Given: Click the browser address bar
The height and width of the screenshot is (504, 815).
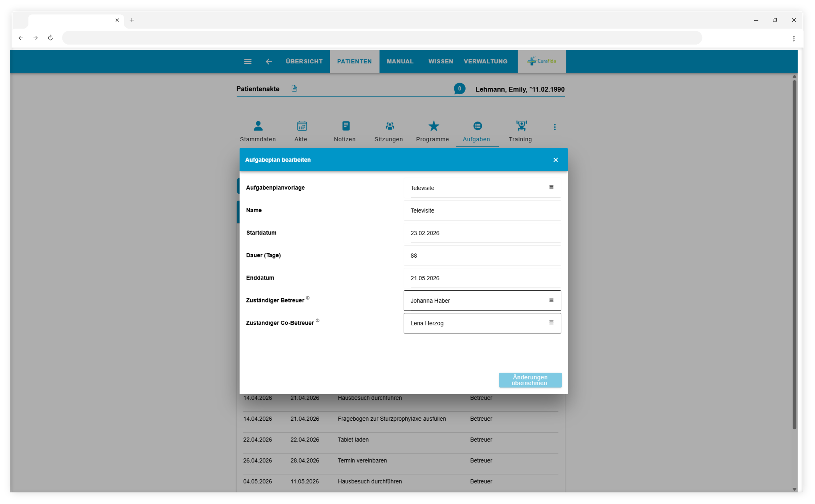Looking at the screenshot, I should (382, 38).
